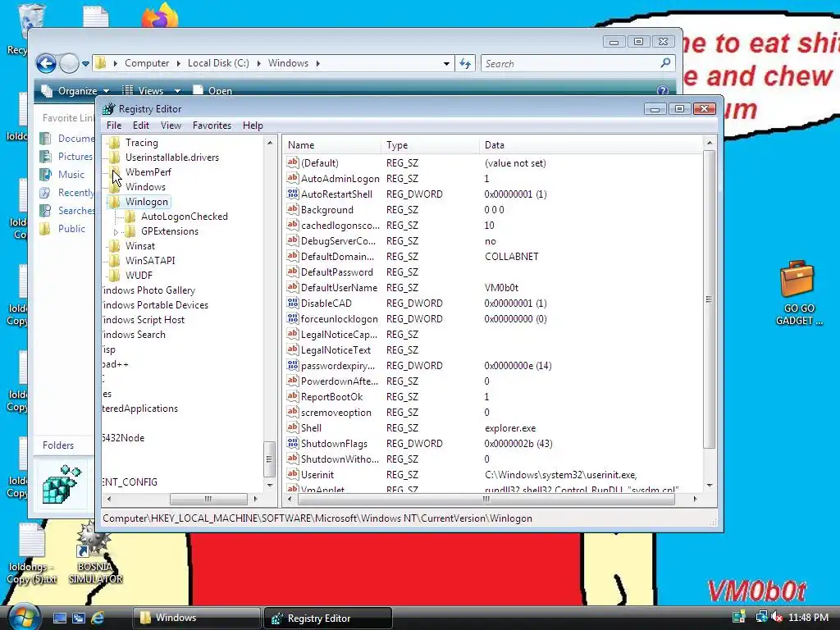Click the Start orb button
The width and height of the screenshot is (840, 630).
click(x=22, y=617)
